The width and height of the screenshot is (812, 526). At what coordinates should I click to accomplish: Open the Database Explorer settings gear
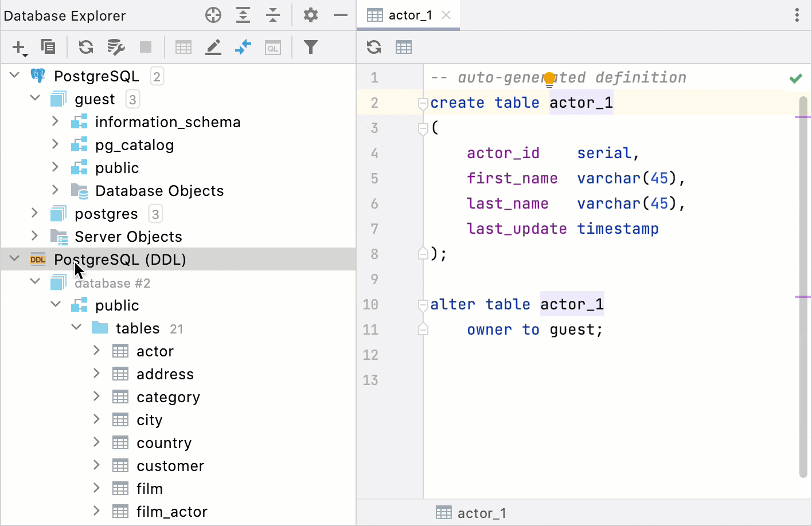[310, 15]
